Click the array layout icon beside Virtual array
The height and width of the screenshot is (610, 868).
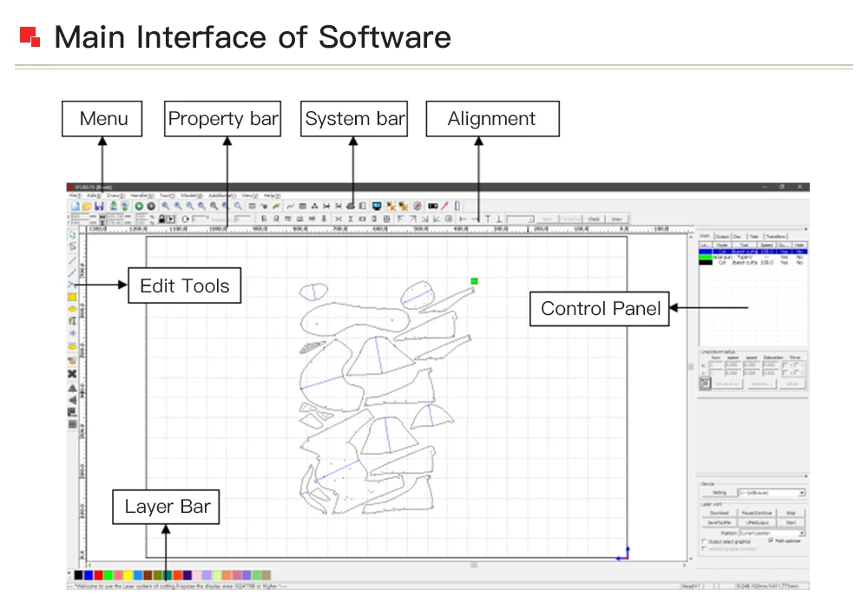(705, 383)
